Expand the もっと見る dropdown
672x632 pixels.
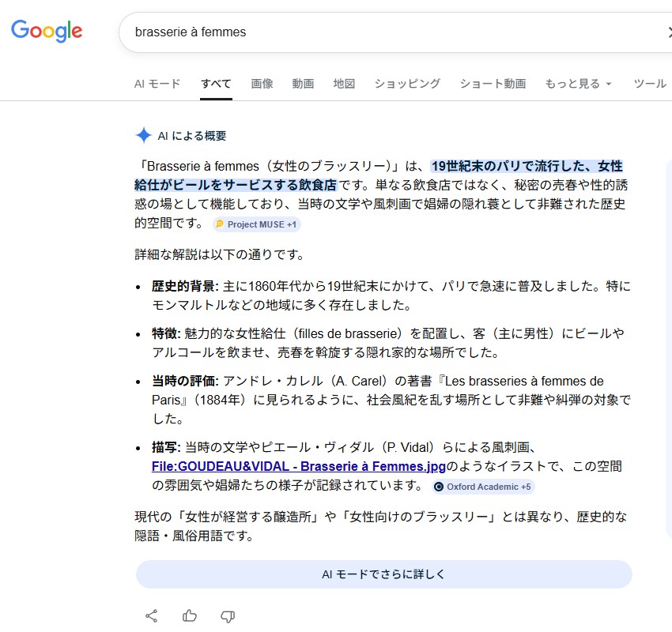coord(578,84)
